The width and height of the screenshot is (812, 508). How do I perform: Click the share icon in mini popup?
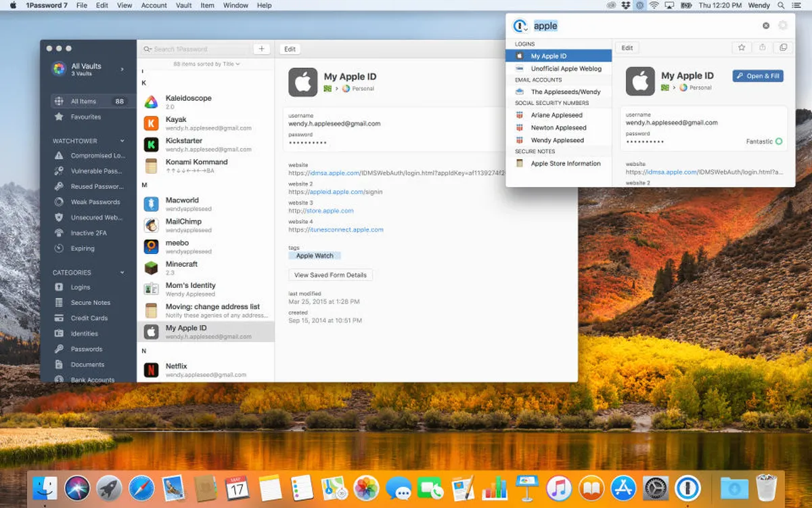click(763, 47)
